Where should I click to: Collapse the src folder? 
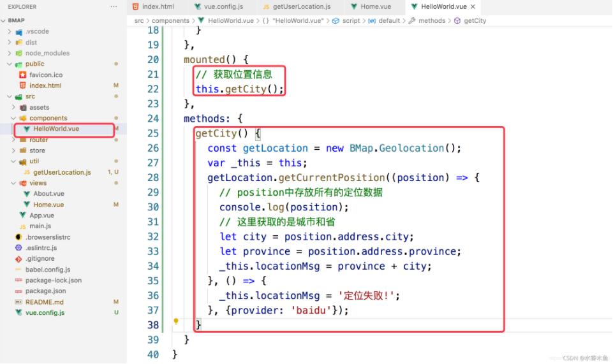[10, 96]
